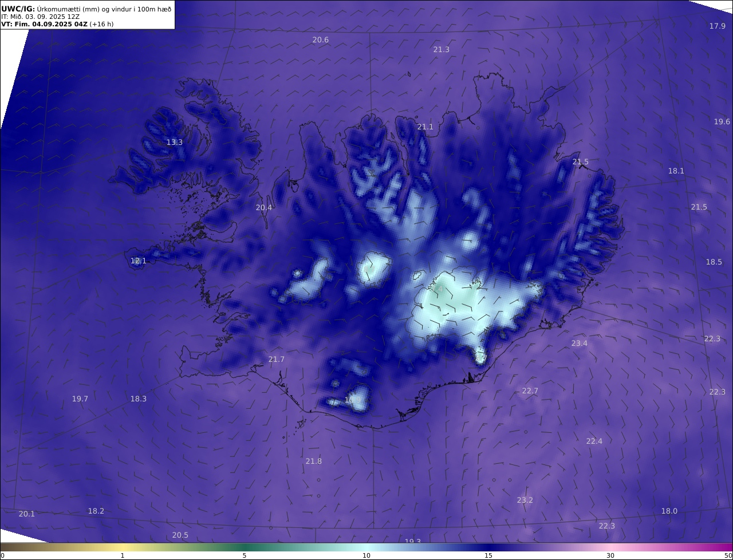Click the 12.1 value on the map

pyautogui.click(x=139, y=261)
